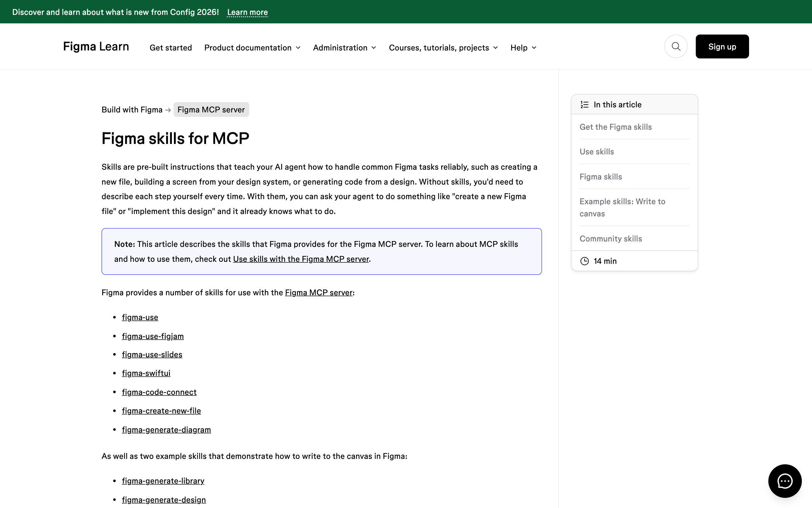Open the figma-use-figjam skill link
This screenshot has width=812, height=508.
pyautogui.click(x=153, y=336)
